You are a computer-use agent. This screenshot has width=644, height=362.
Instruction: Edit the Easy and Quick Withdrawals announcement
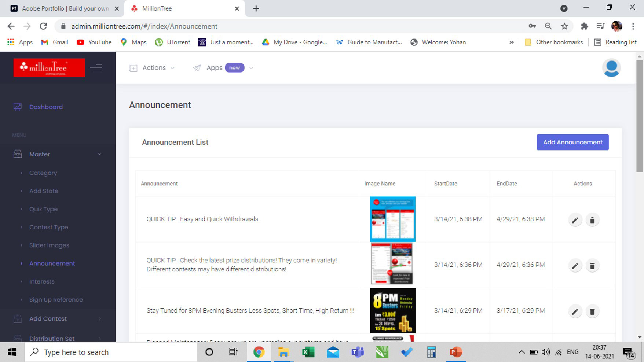[575, 220]
